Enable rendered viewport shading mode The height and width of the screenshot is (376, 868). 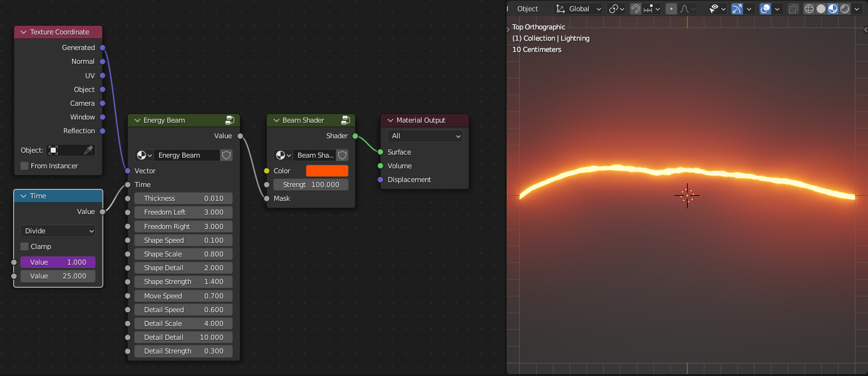(845, 9)
